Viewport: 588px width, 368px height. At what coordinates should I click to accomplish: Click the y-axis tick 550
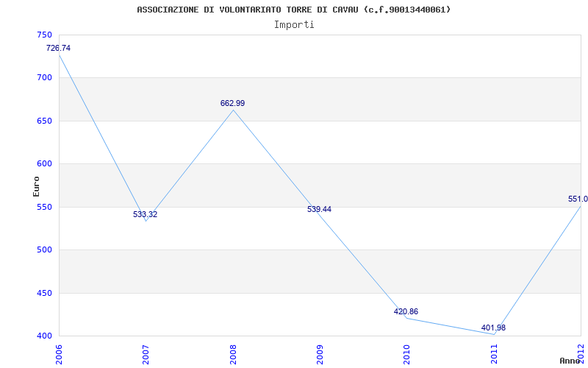(44, 207)
